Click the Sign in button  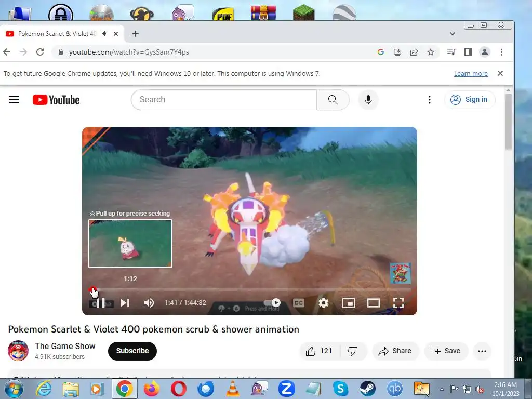pos(470,99)
